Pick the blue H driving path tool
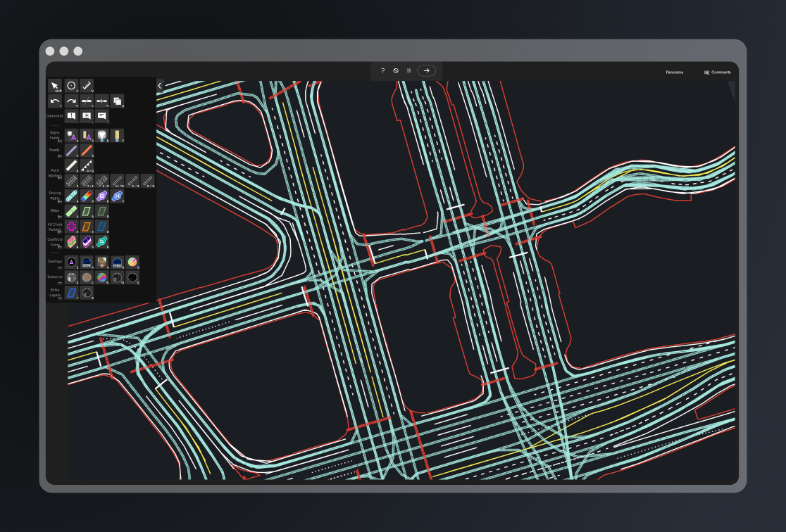The height and width of the screenshot is (532, 786). coord(117,196)
